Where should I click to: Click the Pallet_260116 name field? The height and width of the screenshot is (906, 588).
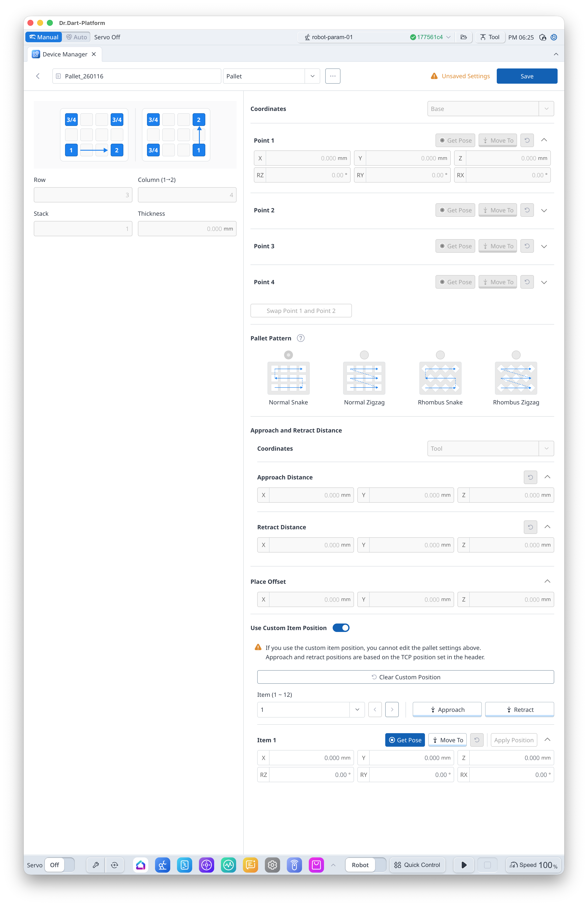[137, 76]
